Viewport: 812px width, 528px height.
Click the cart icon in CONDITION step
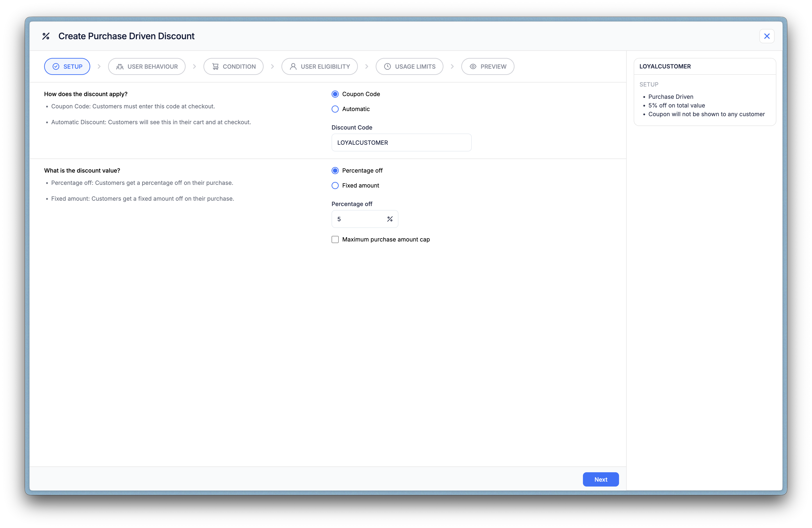point(215,66)
